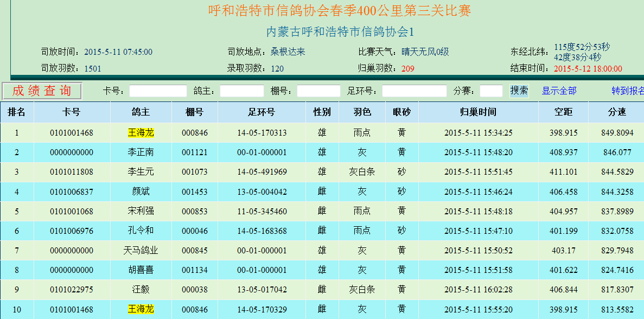Open the 显示全部 link
Image resolution: width=644 pixels, height=319 pixels.
[559, 91]
